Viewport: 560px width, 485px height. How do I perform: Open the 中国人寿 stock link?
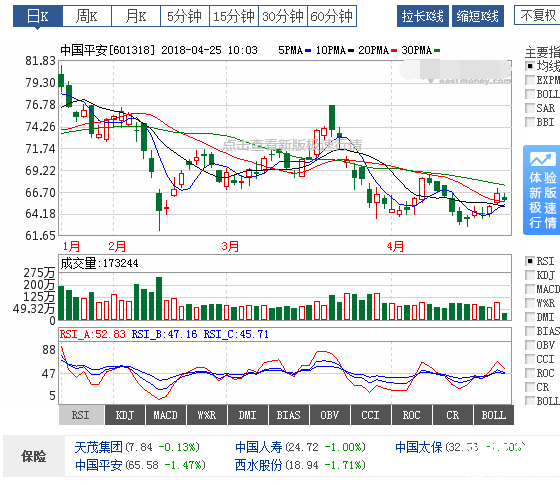click(259, 447)
